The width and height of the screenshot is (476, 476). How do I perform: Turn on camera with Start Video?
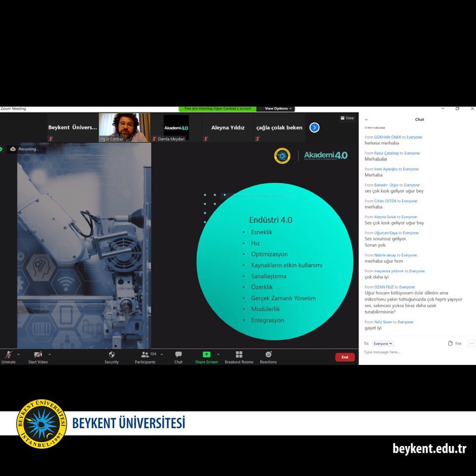(38, 354)
